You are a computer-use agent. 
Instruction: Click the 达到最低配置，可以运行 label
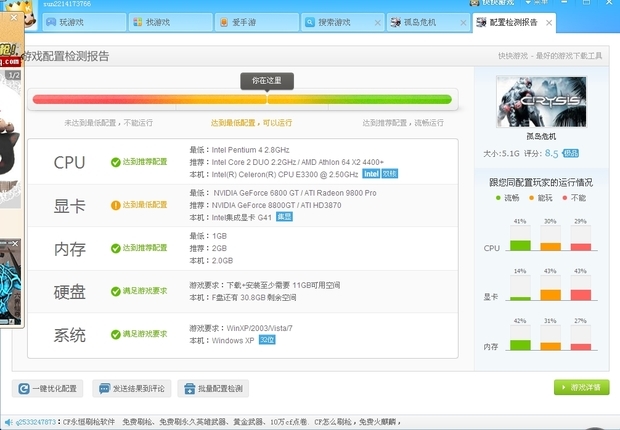coord(251,123)
